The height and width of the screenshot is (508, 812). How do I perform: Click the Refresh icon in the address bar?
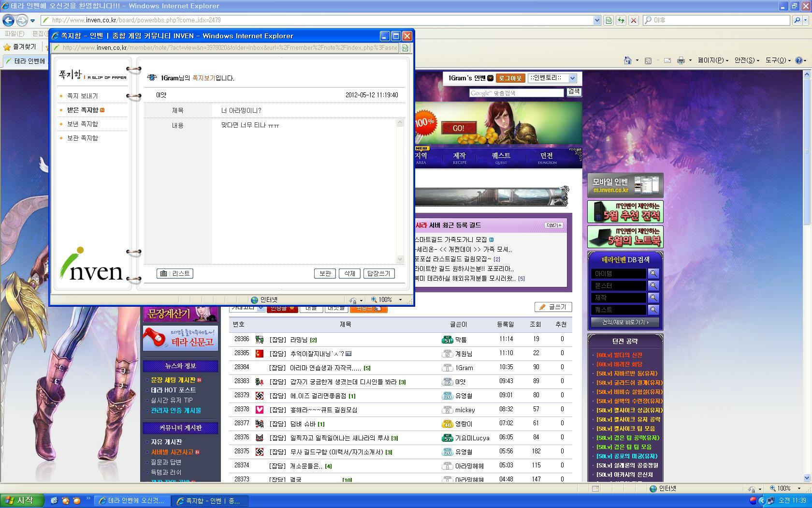(x=621, y=20)
